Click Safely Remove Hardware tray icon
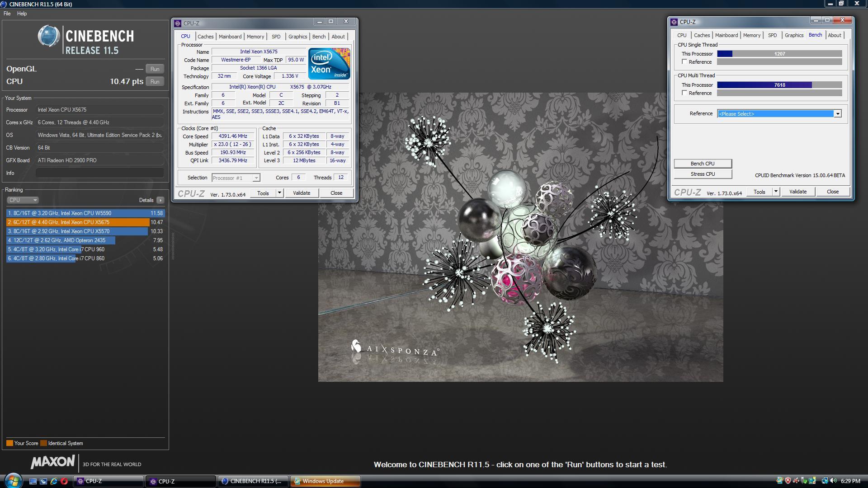 (804, 481)
